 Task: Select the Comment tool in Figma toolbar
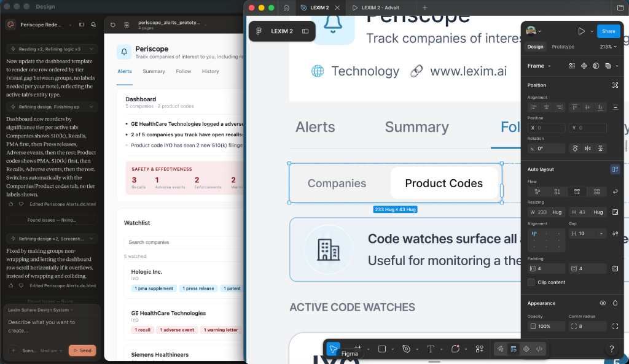pos(455,349)
